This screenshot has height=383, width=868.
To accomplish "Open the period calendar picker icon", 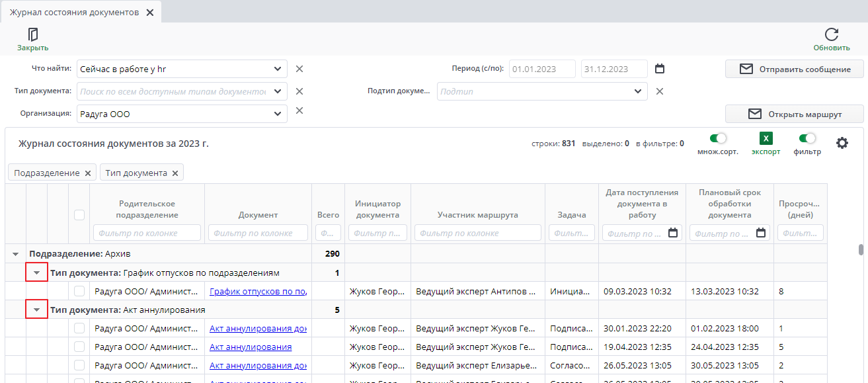I will tap(659, 69).
